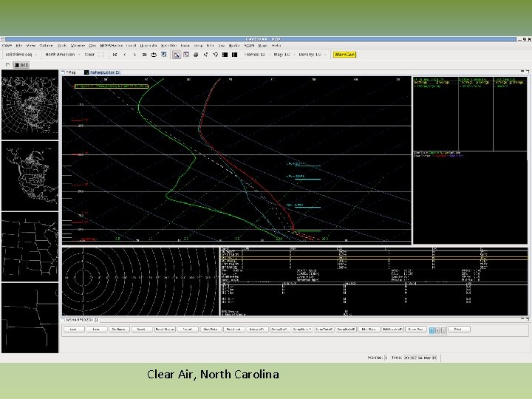The width and height of the screenshot is (532, 399).
Task: Open the Mag: 1.0 dropdown
Action: click(284, 55)
